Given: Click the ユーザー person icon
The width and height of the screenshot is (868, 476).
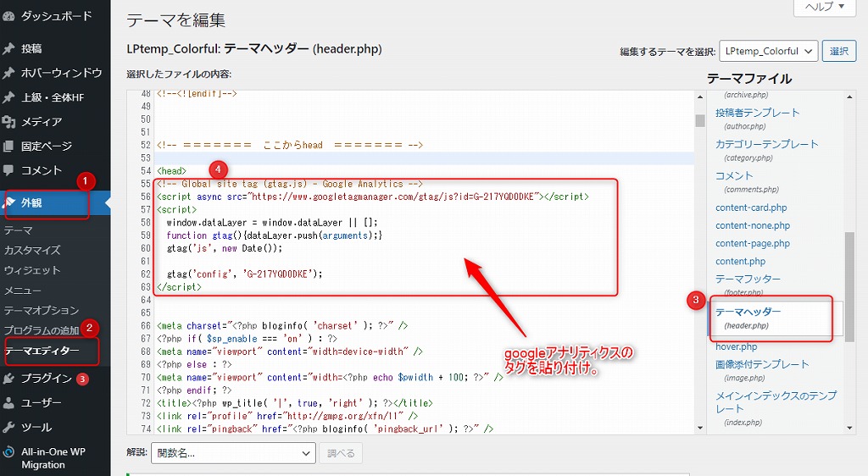Looking at the screenshot, I should point(9,403).
